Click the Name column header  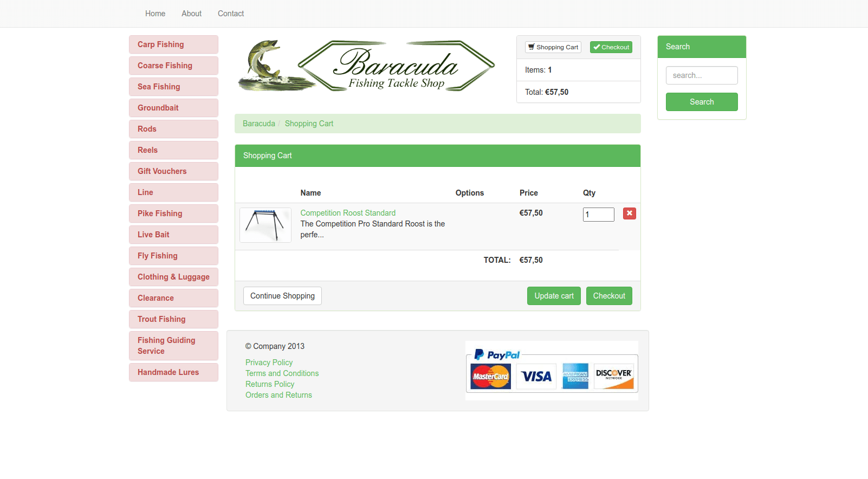click(310, 193)
